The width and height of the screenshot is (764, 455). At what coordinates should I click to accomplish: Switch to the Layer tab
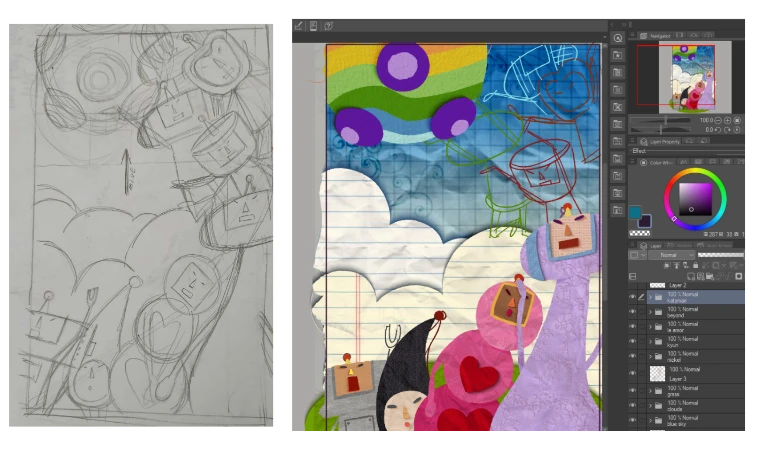click(651, 245)
